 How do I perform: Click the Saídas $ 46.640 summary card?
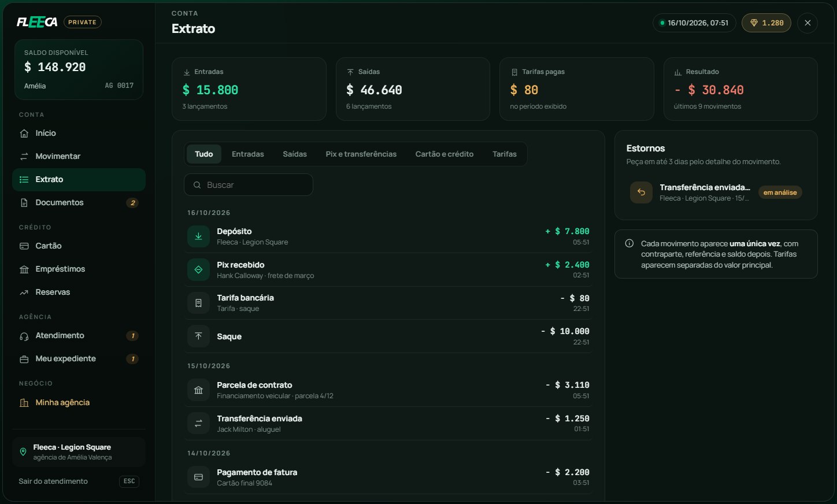[413, 89]
